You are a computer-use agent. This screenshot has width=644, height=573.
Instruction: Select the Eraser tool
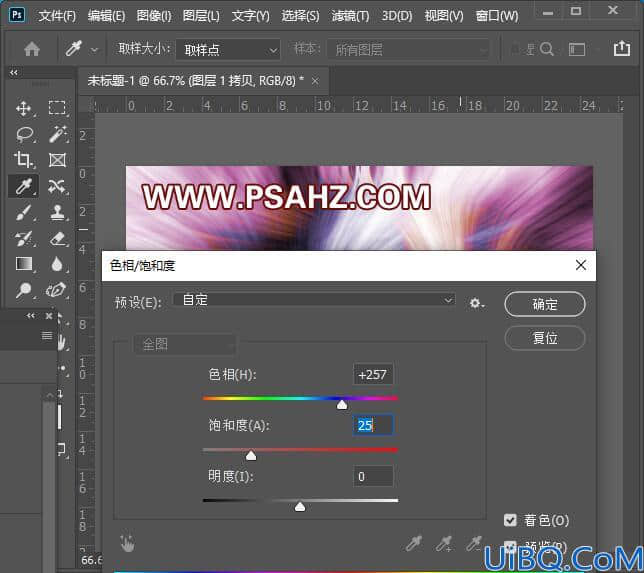(58, 239)
